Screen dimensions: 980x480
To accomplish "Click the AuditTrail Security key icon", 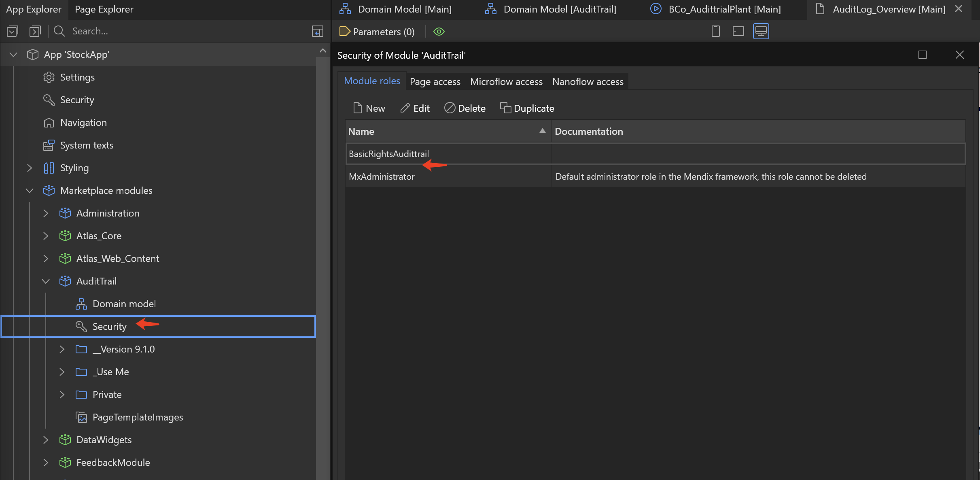I will [x=81, y=327].
